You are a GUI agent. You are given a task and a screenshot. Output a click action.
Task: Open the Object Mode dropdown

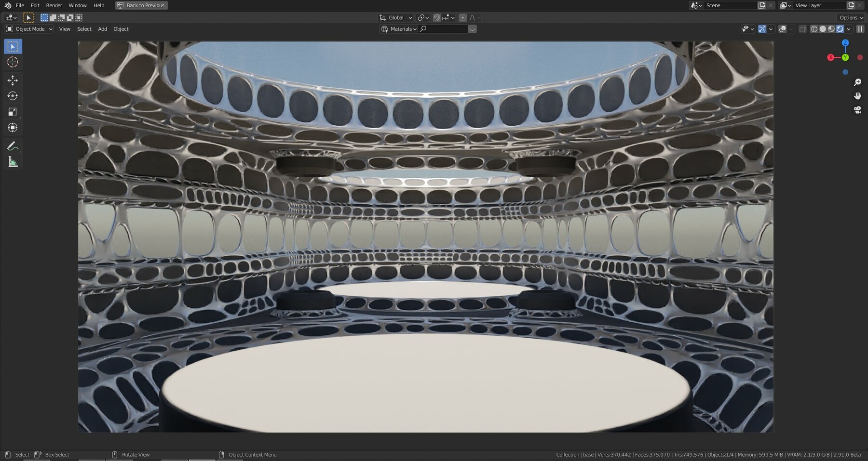[29, 29]
